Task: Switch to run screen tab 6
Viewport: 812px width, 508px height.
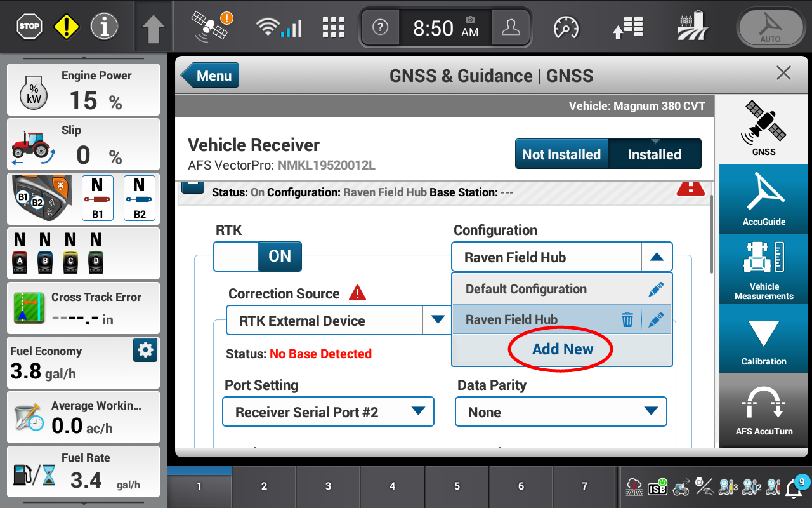Action: pos(521,486)
